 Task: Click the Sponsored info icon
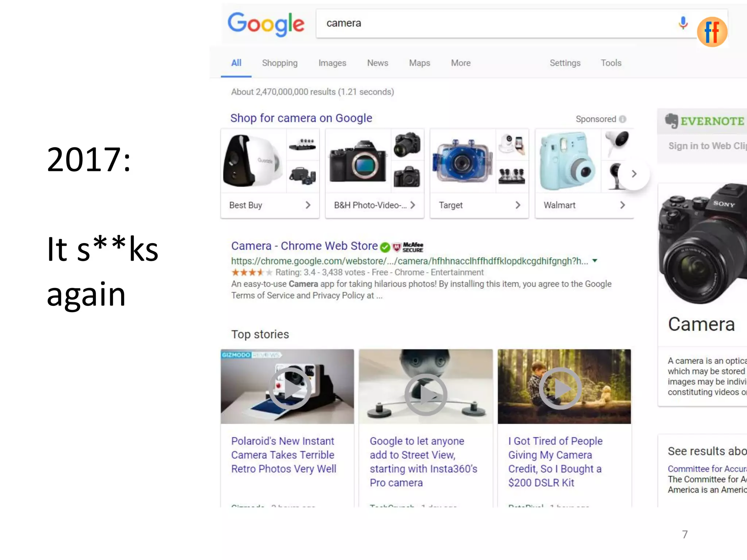[x=623, y=119]
